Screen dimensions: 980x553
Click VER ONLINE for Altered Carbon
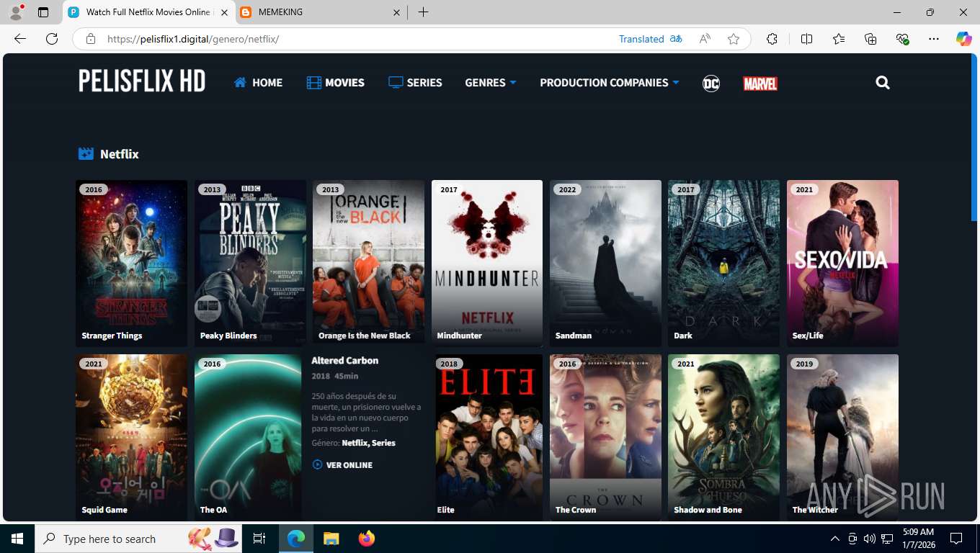[342, 465]
